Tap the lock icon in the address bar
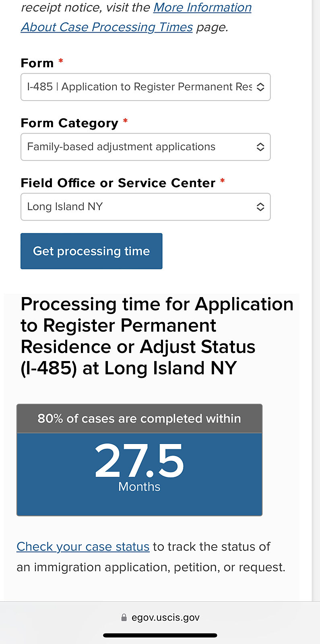The image size is (320, 644). pyautogui.click(x=124, y=617)
